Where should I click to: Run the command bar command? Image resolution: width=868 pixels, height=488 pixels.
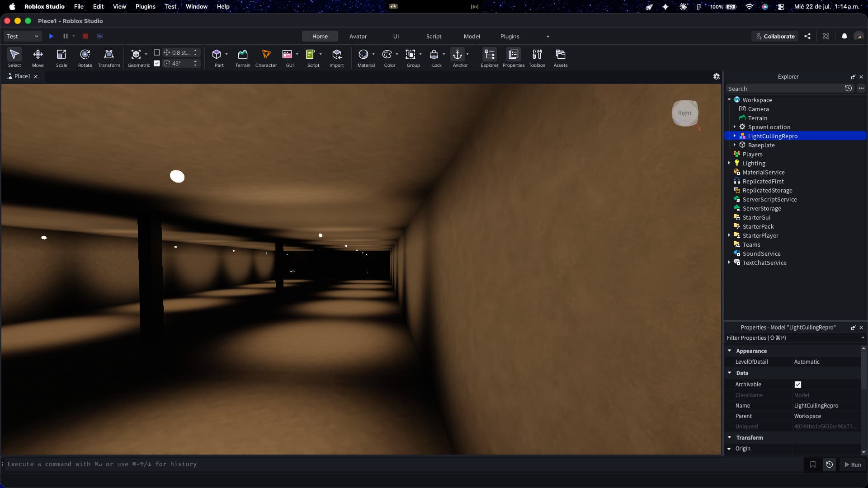point(853,465)
